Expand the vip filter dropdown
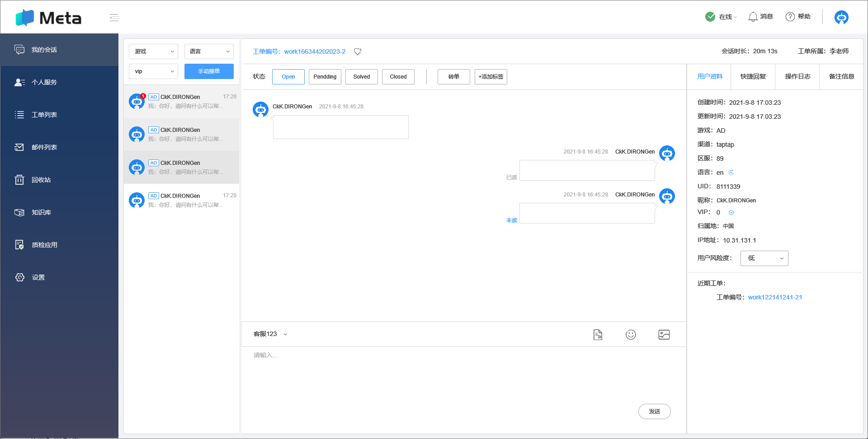868x439 pixels. (x=153, y=71)
